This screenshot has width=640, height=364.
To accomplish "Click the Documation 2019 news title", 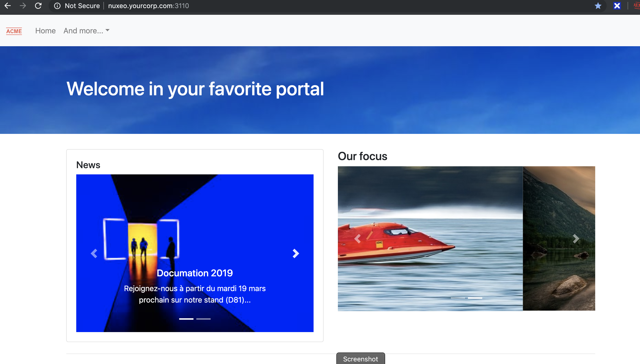I will pyautogui.click(x=194, y=273).
